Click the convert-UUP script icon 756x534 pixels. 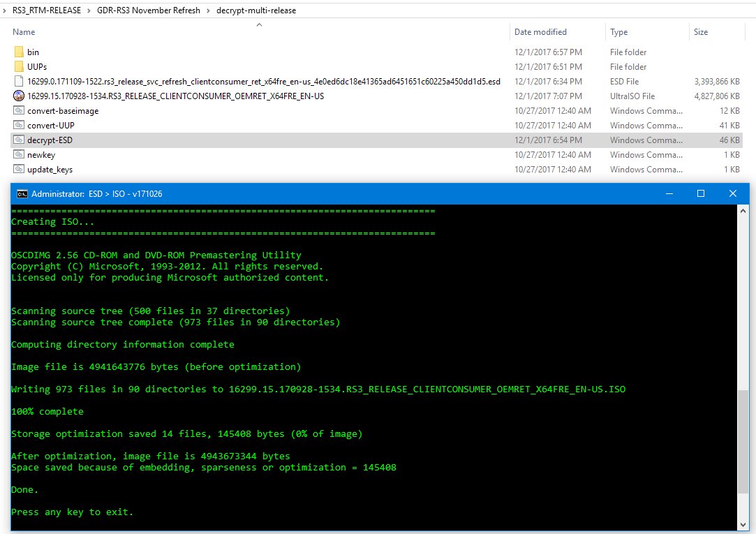click(x=19, y=126)
